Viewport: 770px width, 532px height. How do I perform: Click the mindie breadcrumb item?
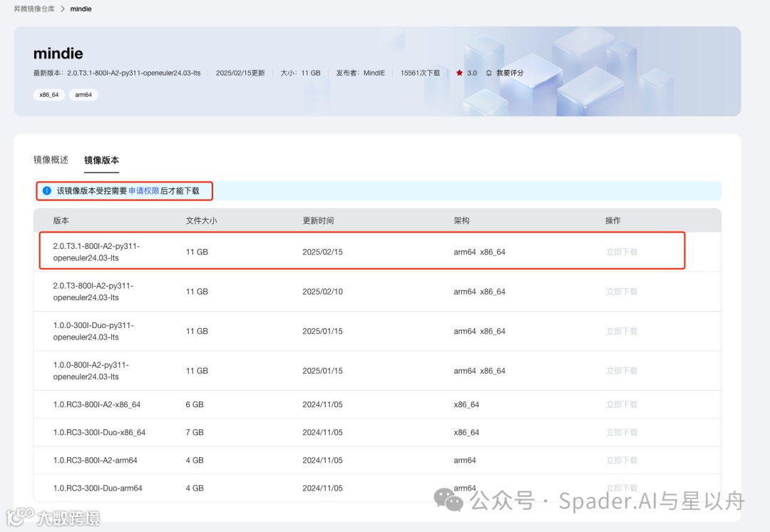(x=81, y=9)
